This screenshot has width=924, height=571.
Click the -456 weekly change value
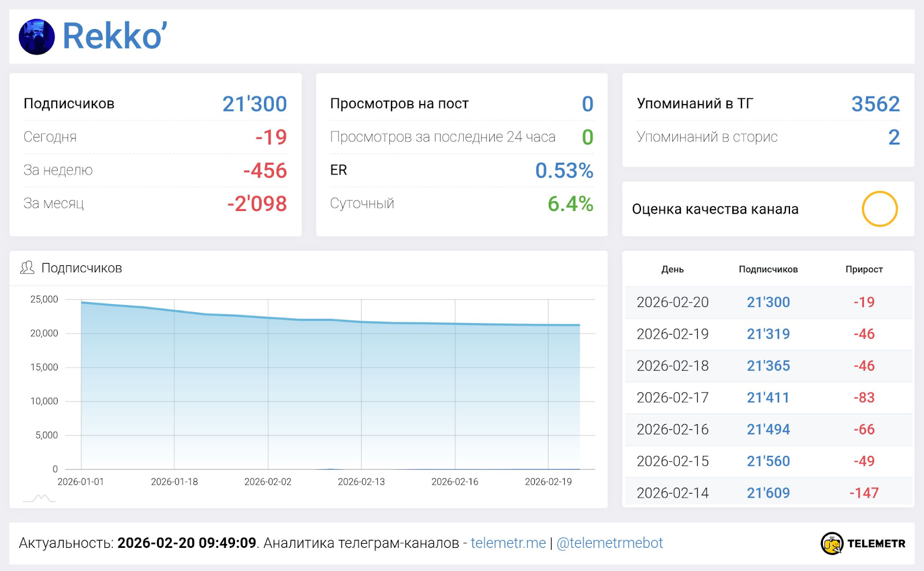265,170
